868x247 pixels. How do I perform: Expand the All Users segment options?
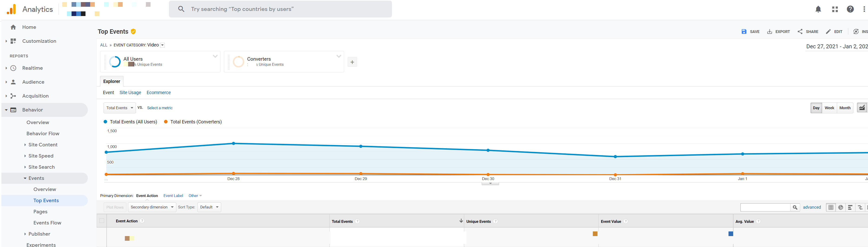[x=215, y=56]
